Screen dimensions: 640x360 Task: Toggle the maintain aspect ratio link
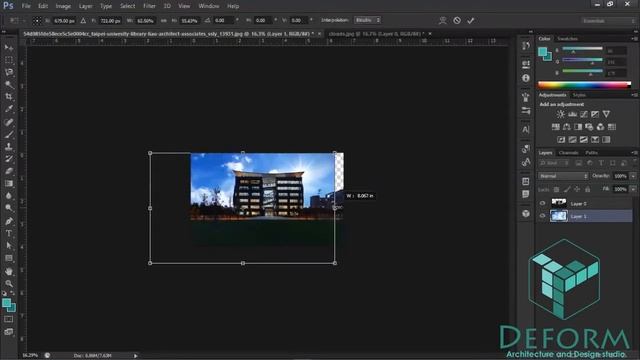pos(164,20)
